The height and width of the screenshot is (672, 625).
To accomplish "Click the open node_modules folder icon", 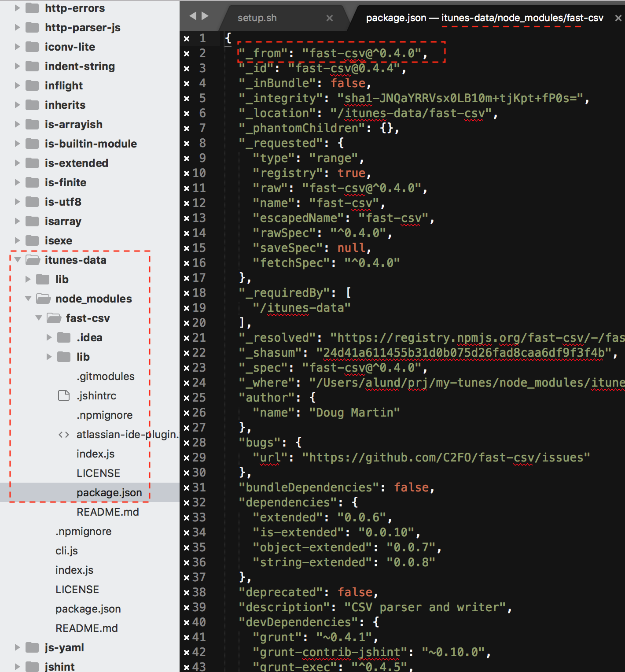I will coord(43,299).
